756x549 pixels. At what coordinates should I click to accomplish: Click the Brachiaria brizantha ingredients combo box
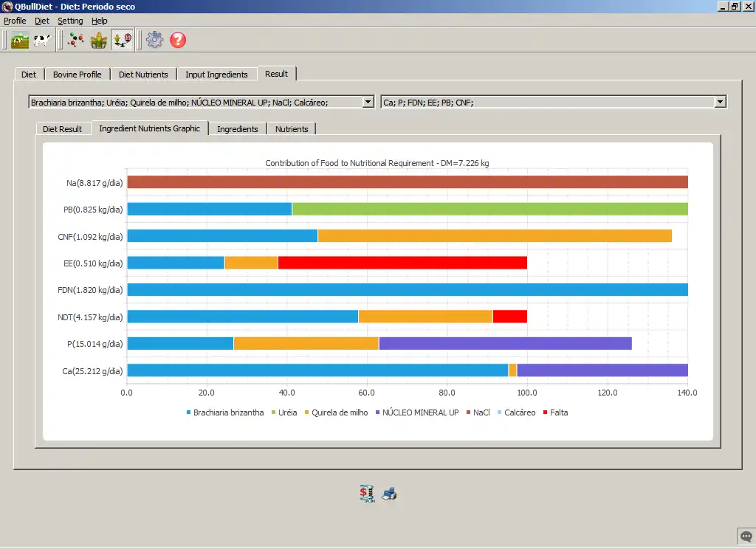point(201,102)
